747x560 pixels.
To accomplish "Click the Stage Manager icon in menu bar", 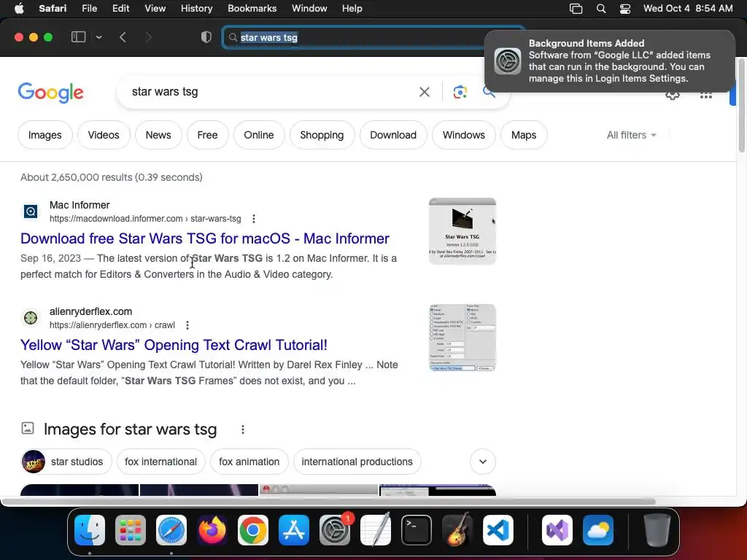I will click(x=576, y=9).
